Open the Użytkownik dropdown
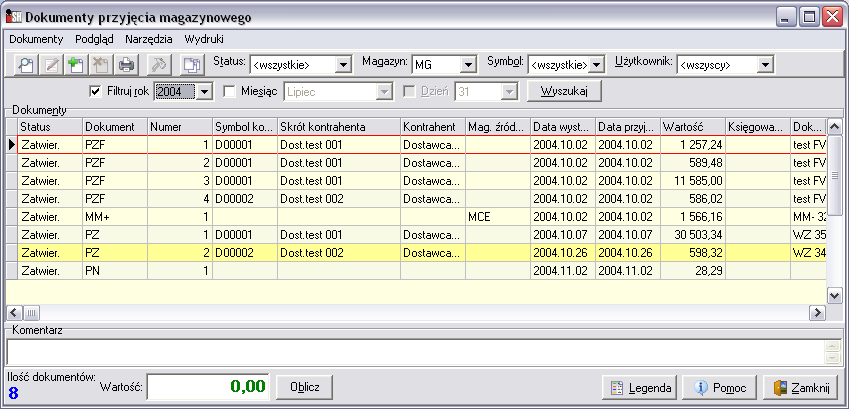The image size is (849, 409). point(765,65)
